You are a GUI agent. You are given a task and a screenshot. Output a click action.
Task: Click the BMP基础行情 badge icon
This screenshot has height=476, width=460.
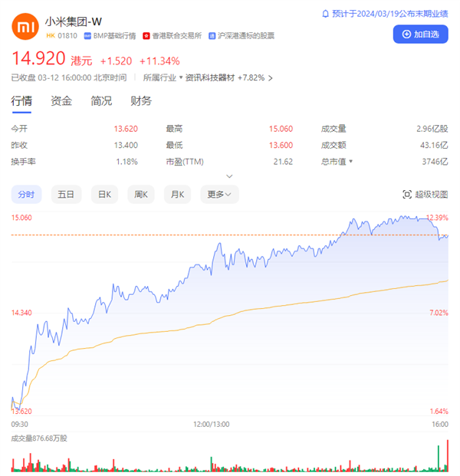click(87, 36)
